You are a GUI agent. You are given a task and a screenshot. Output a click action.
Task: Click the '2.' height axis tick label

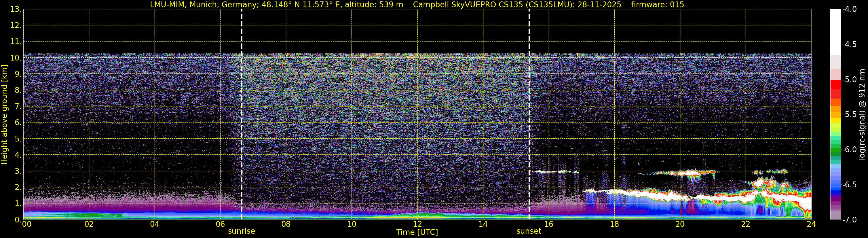(18, 188)
